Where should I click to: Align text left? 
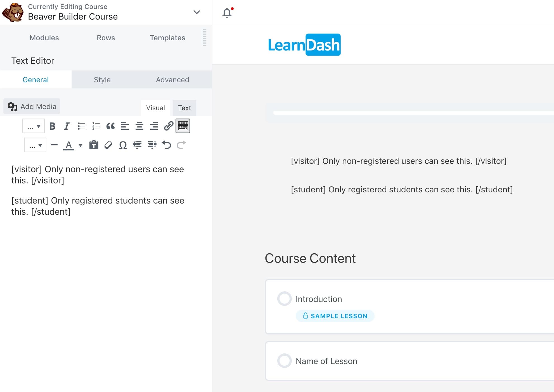coord(125,126)
